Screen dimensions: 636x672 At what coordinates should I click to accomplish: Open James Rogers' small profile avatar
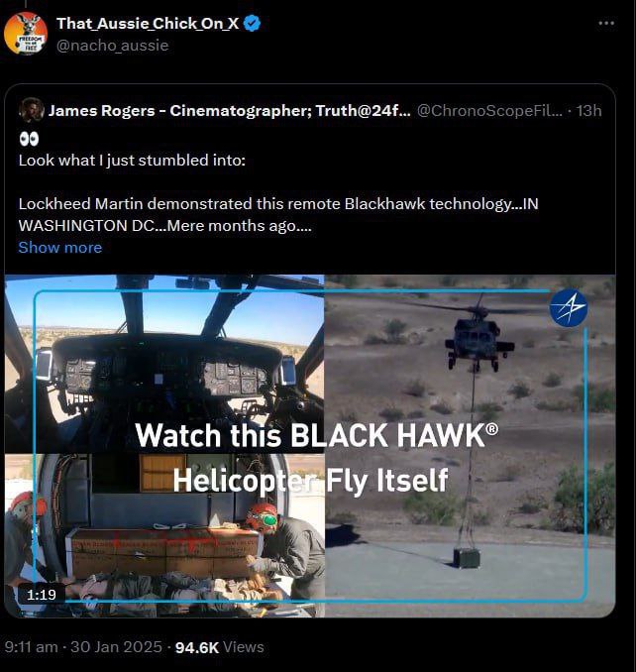coord(32,110)
